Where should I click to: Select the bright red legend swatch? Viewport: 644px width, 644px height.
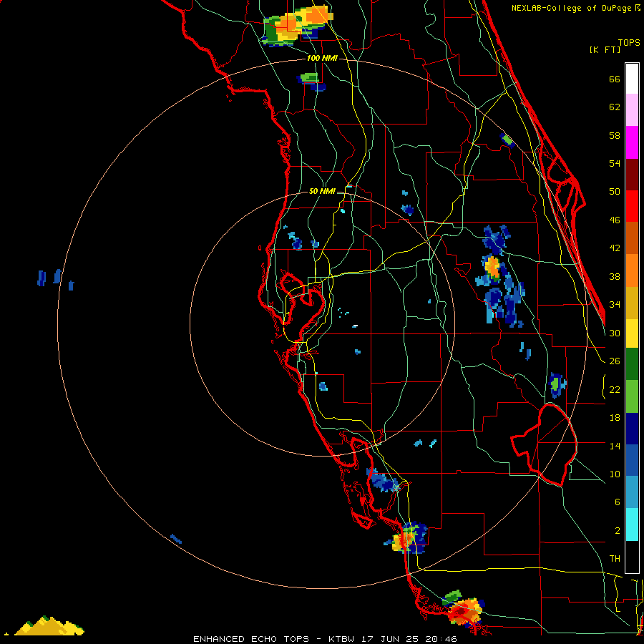(x=632, y=206)
